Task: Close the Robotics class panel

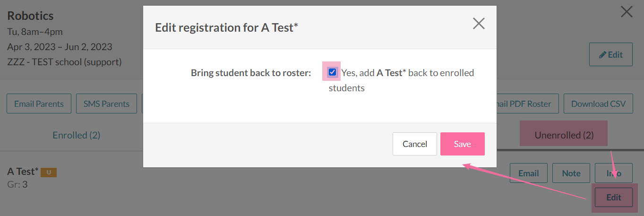Action: click(627, 12)
